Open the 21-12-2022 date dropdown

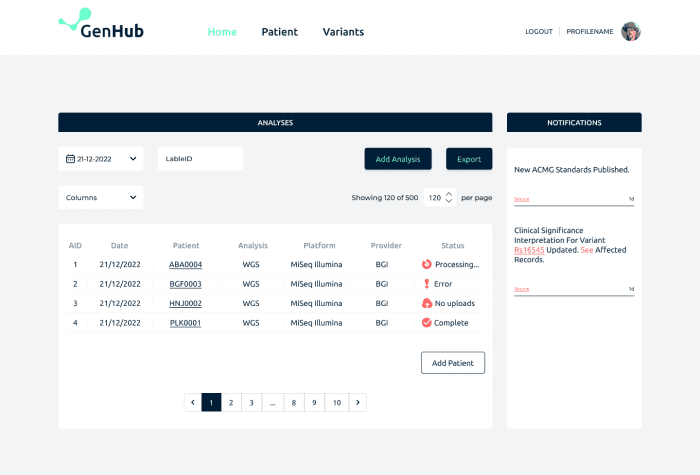pyautogui.click(x=101, y=159)
